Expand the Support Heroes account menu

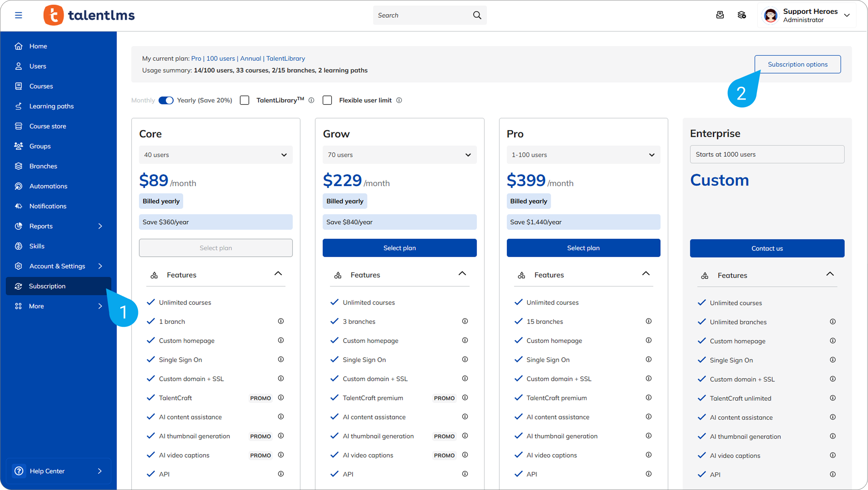[847, 15]
